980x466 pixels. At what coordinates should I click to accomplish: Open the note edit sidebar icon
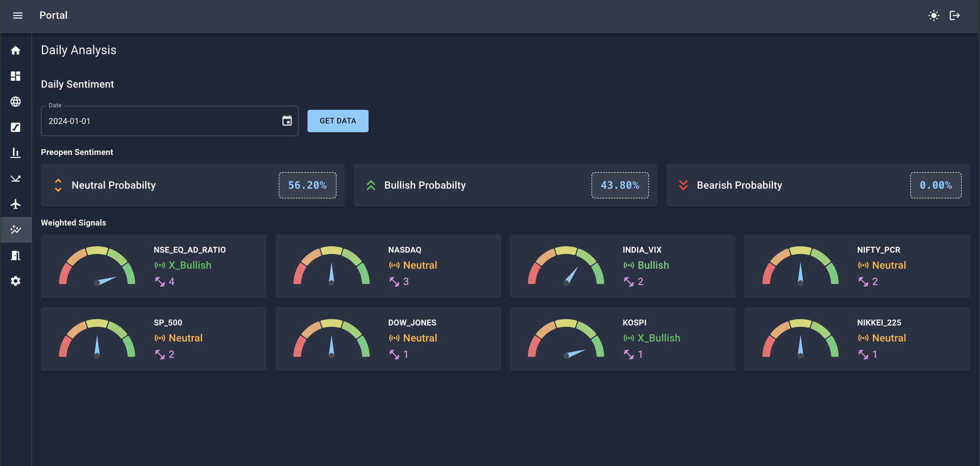click(x=16, y=127)
